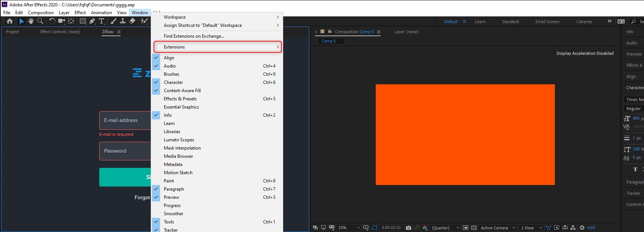Open the 25% magnification dropdown
644x232 pixels.
pyautogui.click(x=349, y=228)
